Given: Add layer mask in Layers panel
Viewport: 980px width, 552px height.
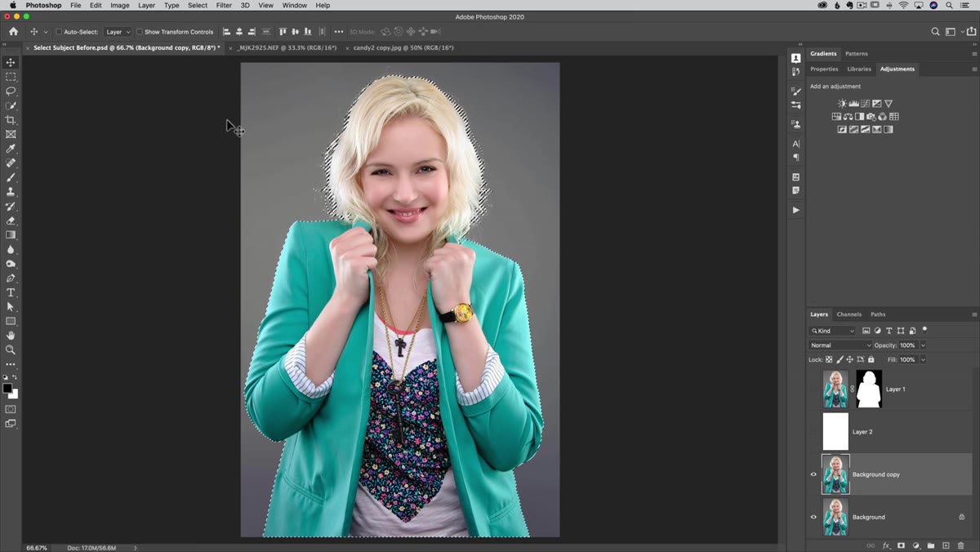Looking at the screenshot, I should [901, 545].
